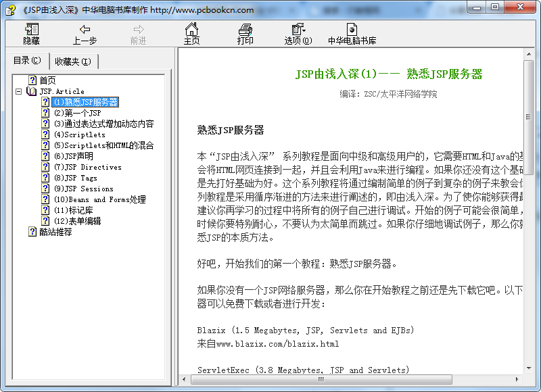Open topic (4)Scriptlets
This screenshot has width=541, height=392.
coord(79,134)
